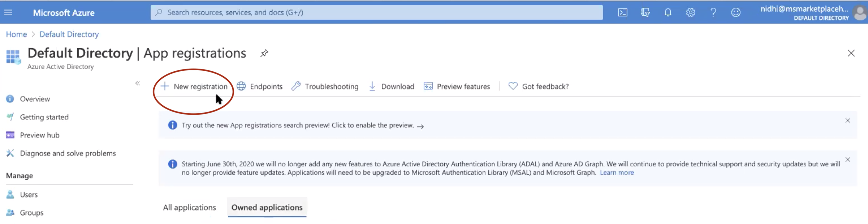
Task: Close the App registrations blade
Action: pos(851,53)
